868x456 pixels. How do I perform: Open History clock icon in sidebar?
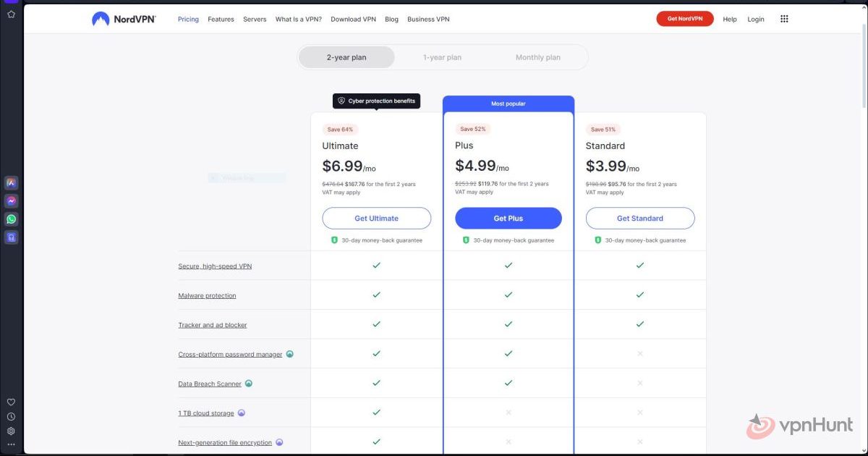pyautogui.click(x=11, y=417)
